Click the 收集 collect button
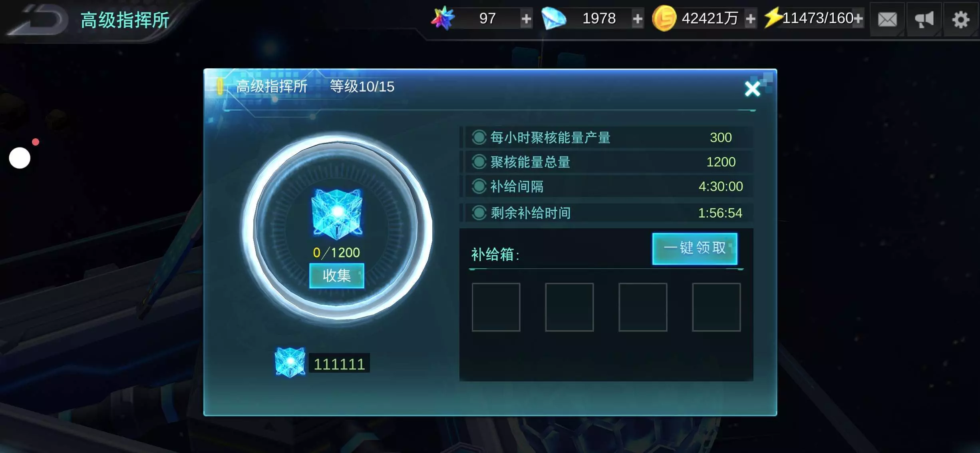This screenshot has width=980, height=453. 337,275
